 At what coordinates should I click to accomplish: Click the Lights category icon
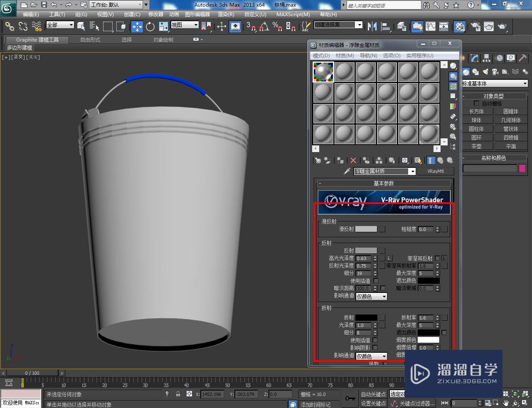(485, 72)
